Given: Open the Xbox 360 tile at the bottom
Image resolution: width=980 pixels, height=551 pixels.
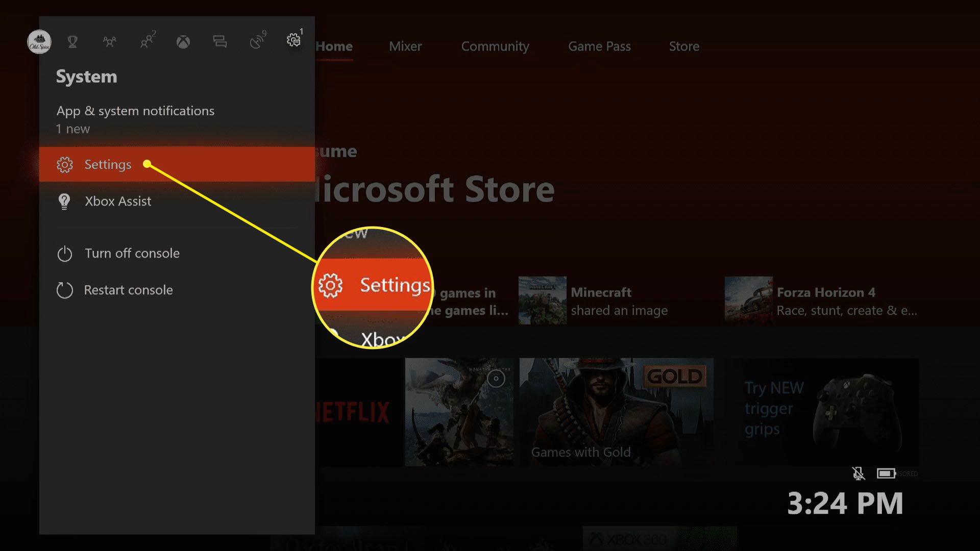Looking at the screenshot, I should 659,538.
